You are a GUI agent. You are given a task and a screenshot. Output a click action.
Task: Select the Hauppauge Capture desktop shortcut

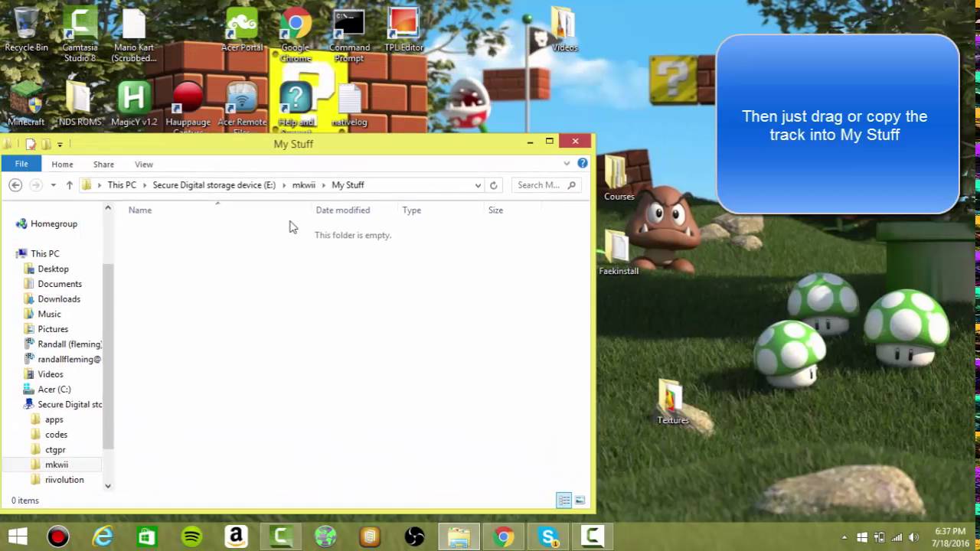pos(188,107)
